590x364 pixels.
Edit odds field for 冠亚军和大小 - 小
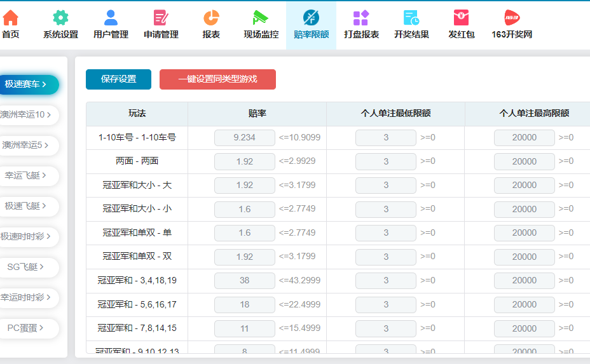pos(245,209)
